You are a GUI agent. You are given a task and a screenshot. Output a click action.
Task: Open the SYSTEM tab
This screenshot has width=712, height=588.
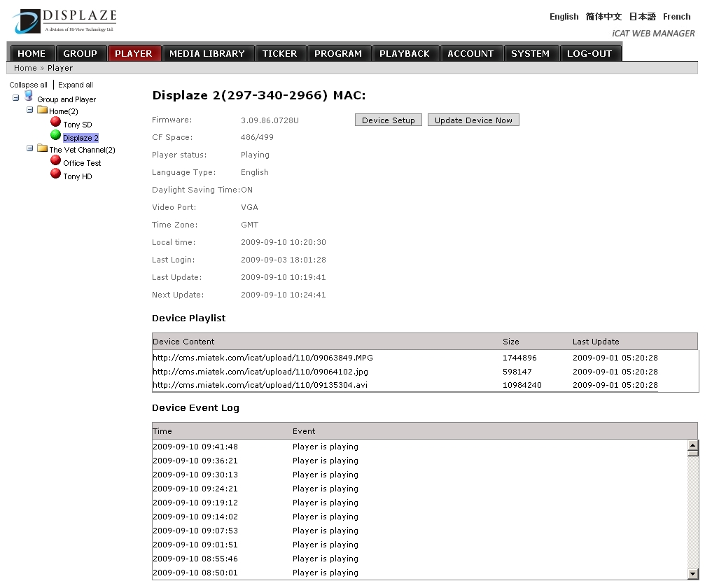530,53
